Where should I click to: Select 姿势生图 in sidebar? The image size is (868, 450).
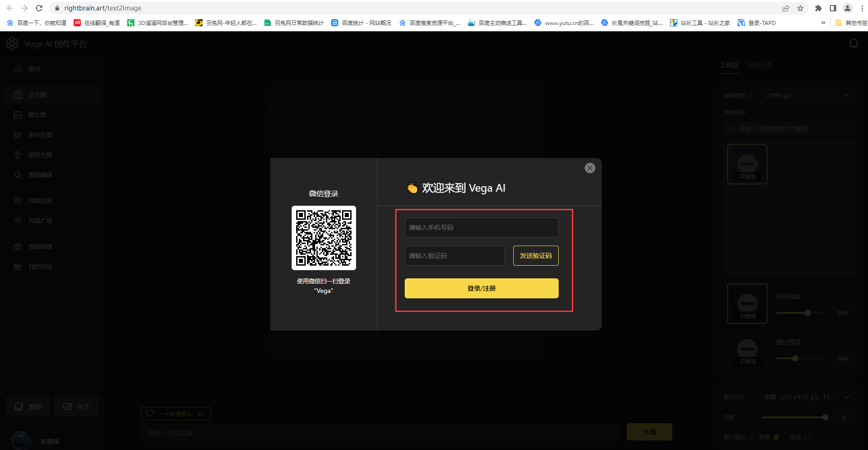(52, 155)
